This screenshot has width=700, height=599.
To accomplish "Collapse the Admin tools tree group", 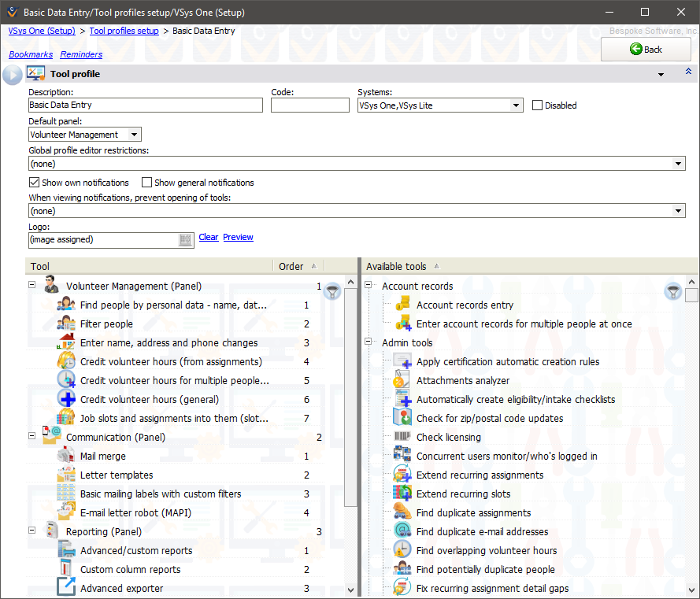I will [368, 342].
